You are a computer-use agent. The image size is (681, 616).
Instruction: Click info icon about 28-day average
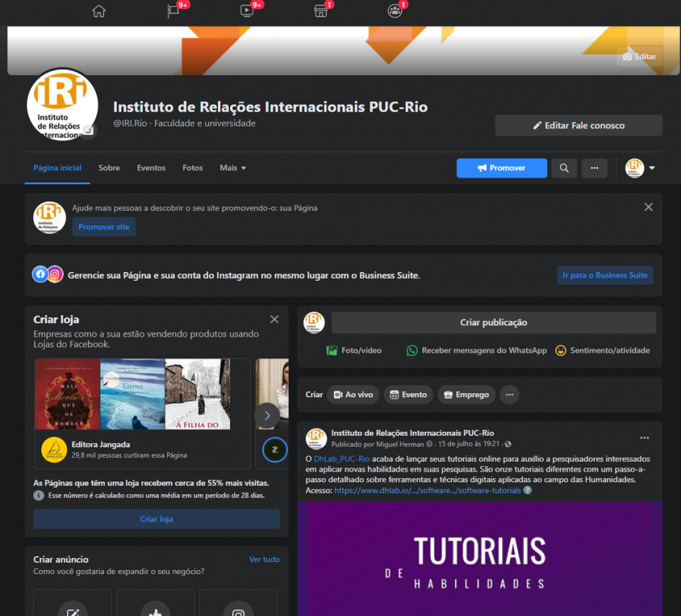39,495
